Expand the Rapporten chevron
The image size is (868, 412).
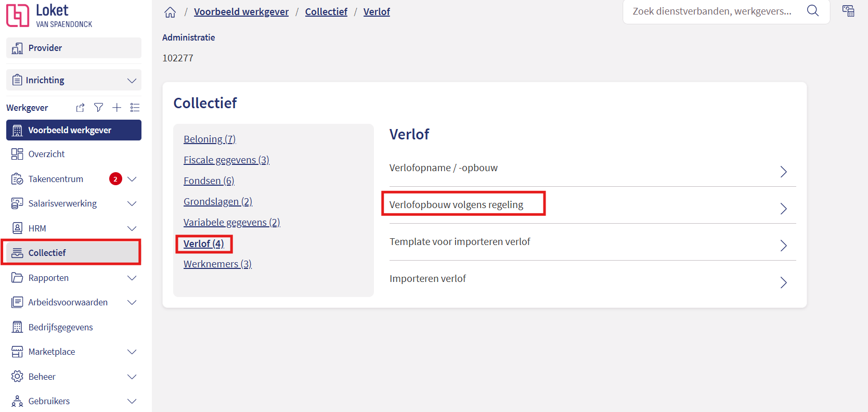(132, 278)
